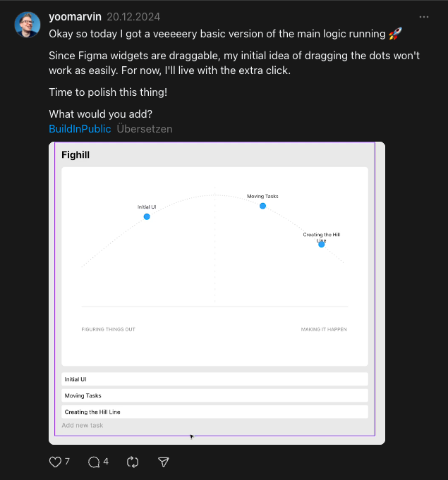Select the Creating the Hill Line dot
448x480 pixels.
(321, 244)
